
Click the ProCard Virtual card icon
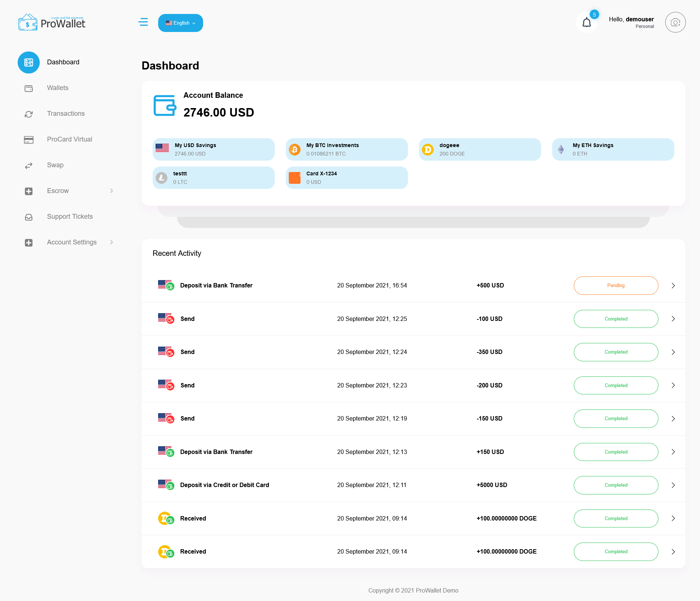click(x=28, y=140)
